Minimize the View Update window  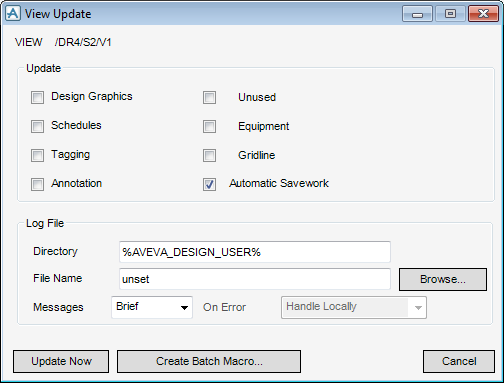[x=417, y=14]
